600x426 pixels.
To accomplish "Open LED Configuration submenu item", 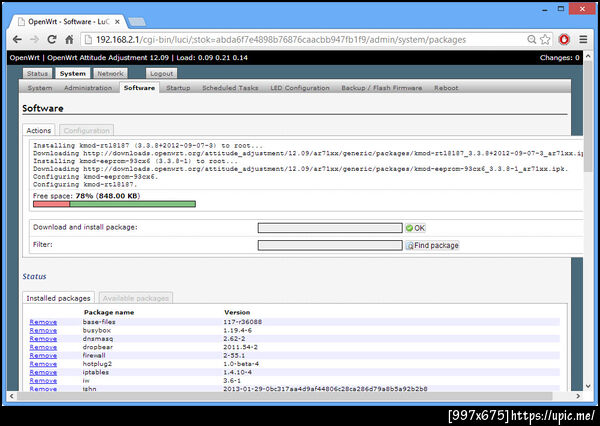I will click(300, 88).
